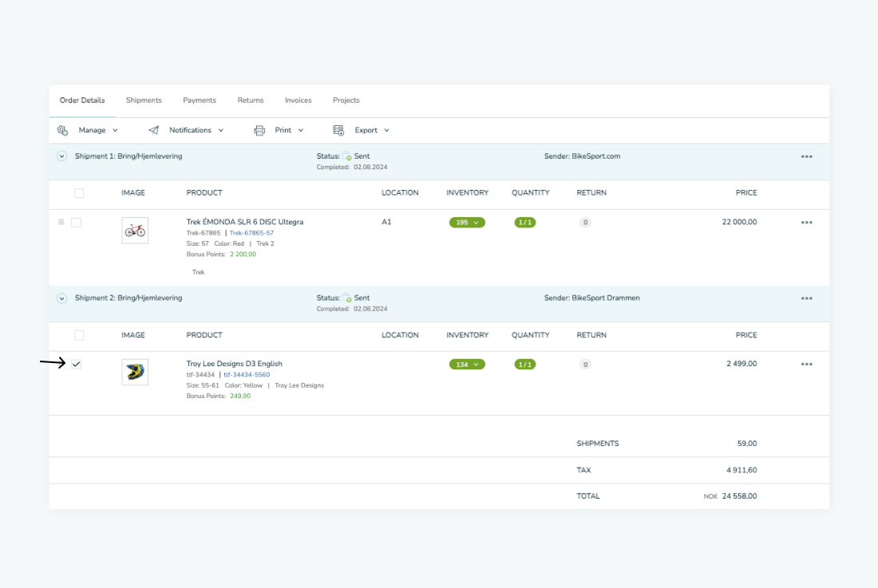Open the Print dropdown

[289, 130]
